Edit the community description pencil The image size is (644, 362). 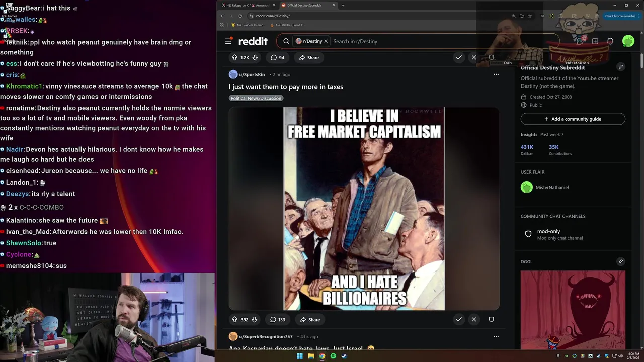621,67
